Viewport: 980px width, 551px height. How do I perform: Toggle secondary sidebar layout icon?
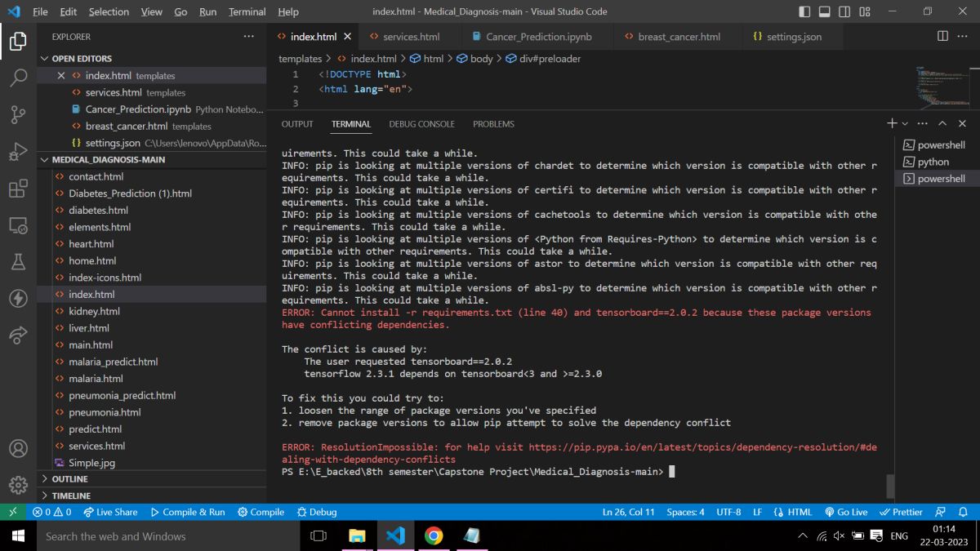[844, 11]
